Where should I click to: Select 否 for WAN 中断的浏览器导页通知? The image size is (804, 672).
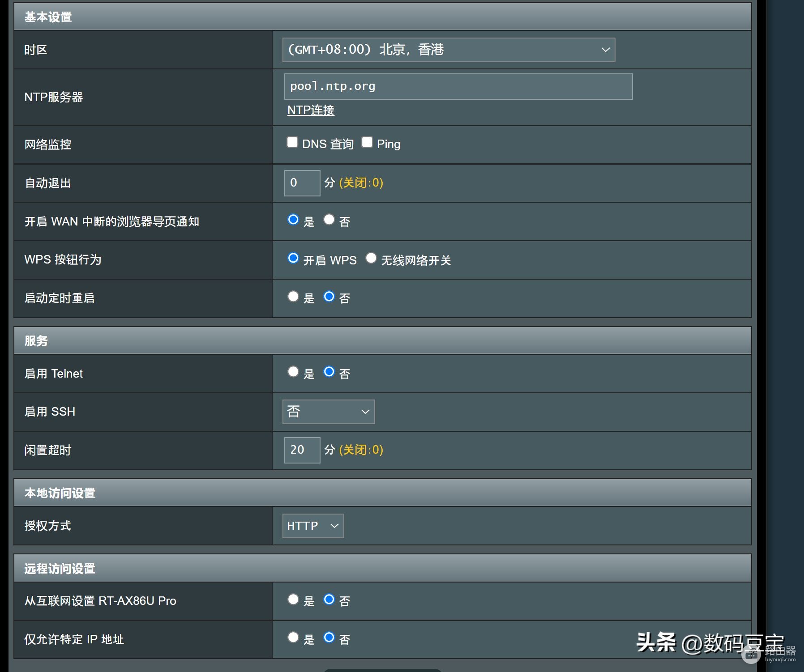329,220
